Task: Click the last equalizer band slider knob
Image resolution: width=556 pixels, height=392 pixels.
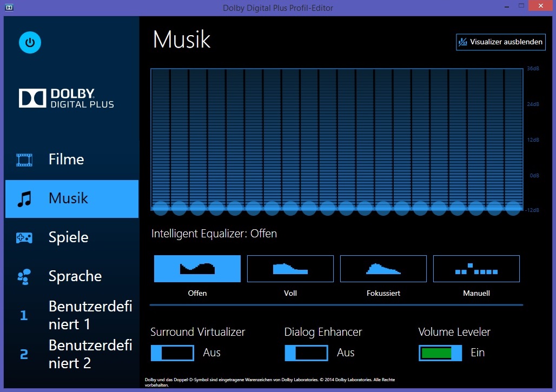Action: tap(513, 208)
